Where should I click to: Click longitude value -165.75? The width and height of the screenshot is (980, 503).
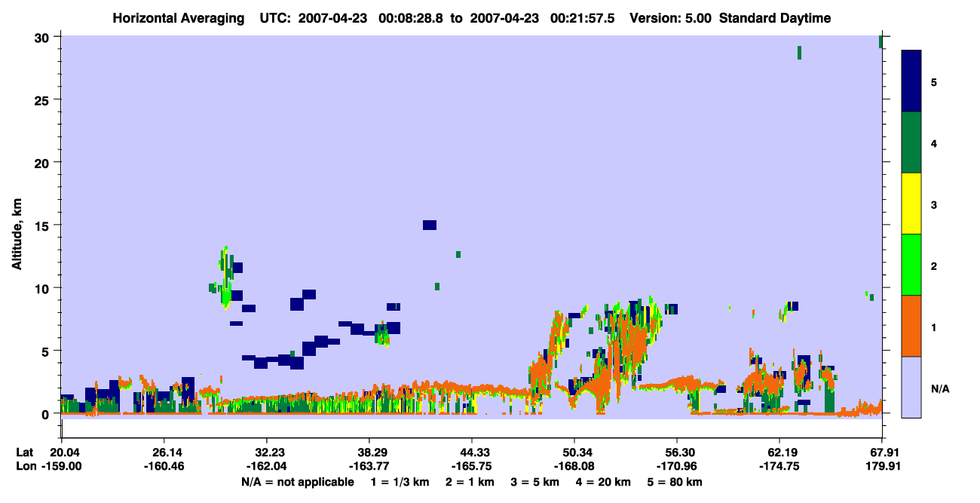[472, 467]
